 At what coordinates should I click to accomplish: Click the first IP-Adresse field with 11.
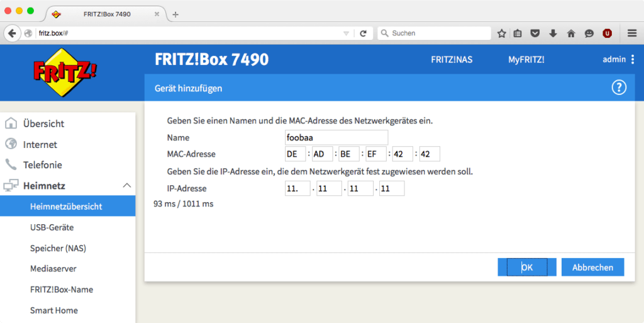tap(297, 189)
